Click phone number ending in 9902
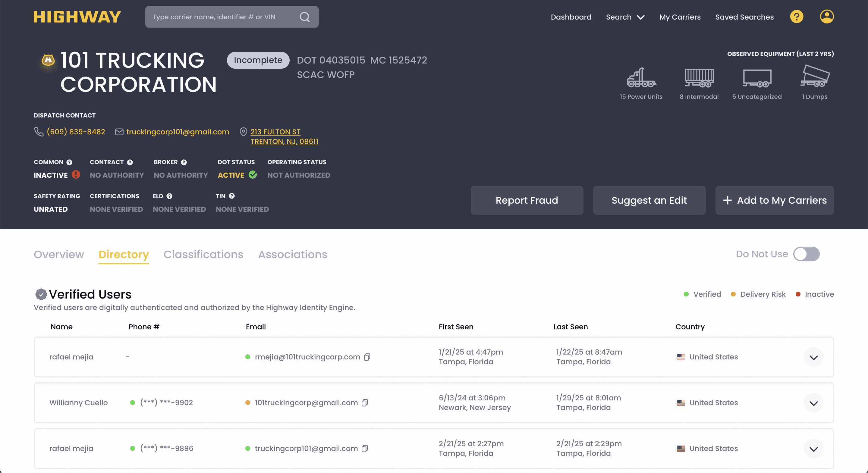 click(166, 403)
